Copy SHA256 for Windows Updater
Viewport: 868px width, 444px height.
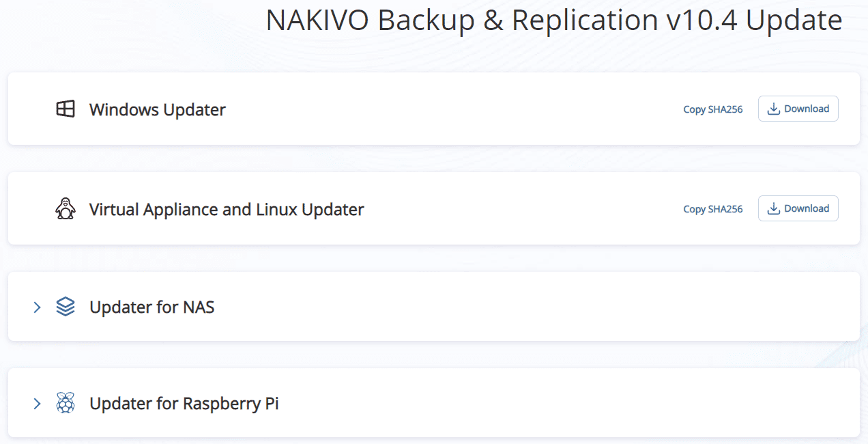pyautogui.click(x=712, y=109)
